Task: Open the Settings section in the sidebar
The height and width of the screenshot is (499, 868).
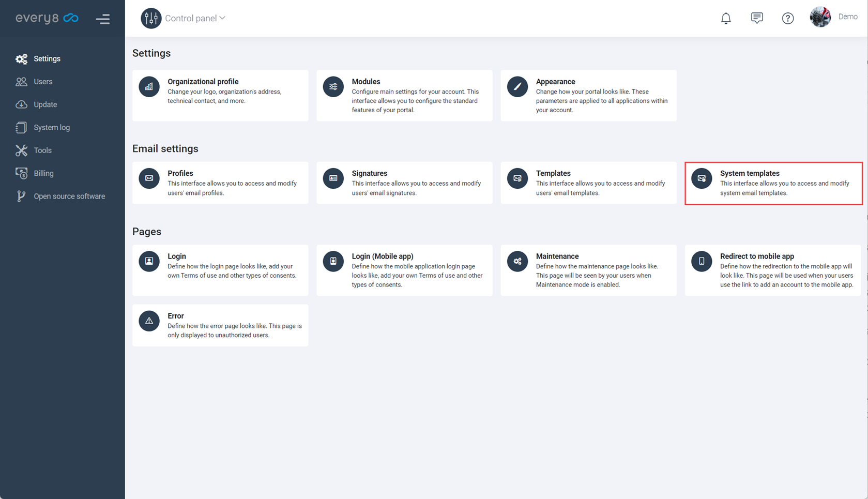Action: point(47,58)
